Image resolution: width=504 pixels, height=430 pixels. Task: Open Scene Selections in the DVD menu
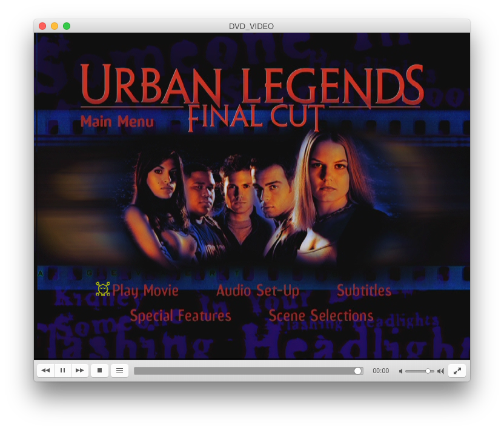321,316
